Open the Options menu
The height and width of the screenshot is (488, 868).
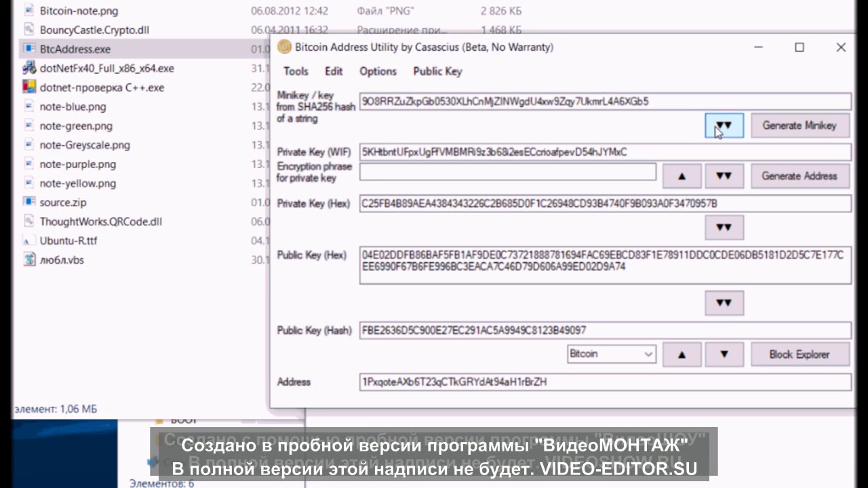(378, 71)
